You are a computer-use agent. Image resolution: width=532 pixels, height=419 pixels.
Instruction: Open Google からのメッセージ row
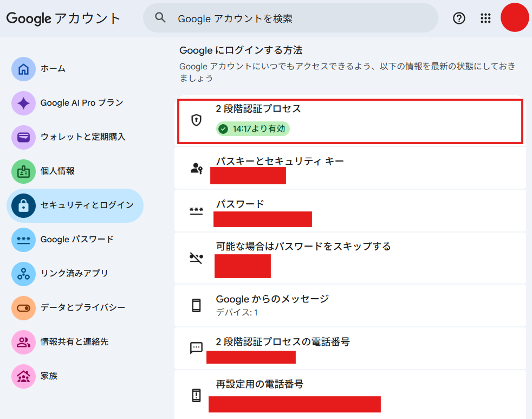coord(350,306)
